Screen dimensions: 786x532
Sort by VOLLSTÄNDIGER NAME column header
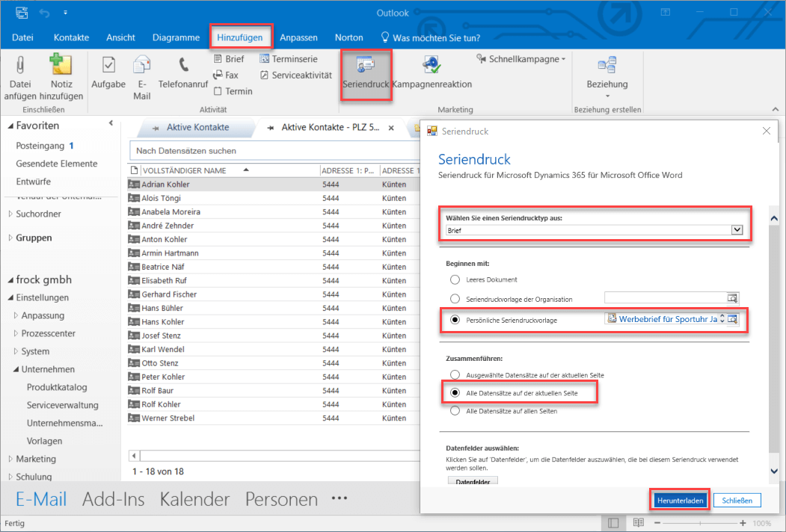(184, 170)
